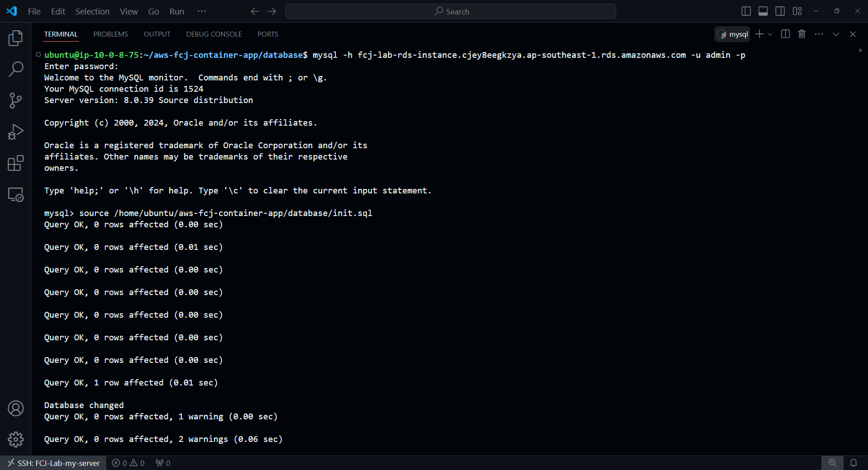This screenshot has height=470, width=868.
Task: Toggle the bottom panel layout icon
Action: pos(763,11)
